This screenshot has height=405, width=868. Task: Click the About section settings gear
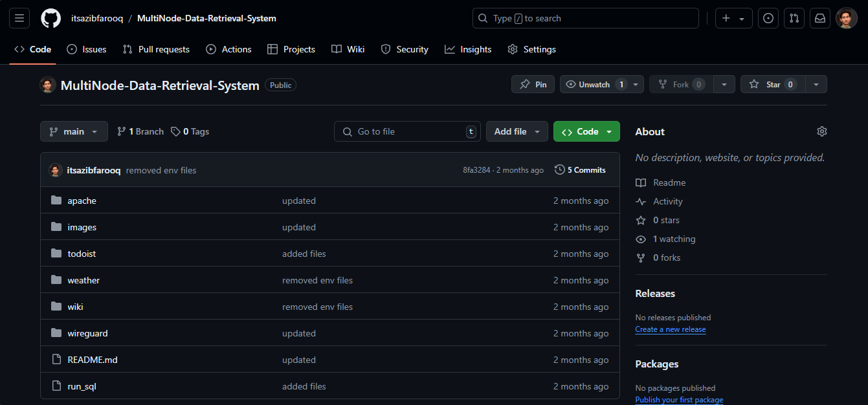click(x=821, y=131)
